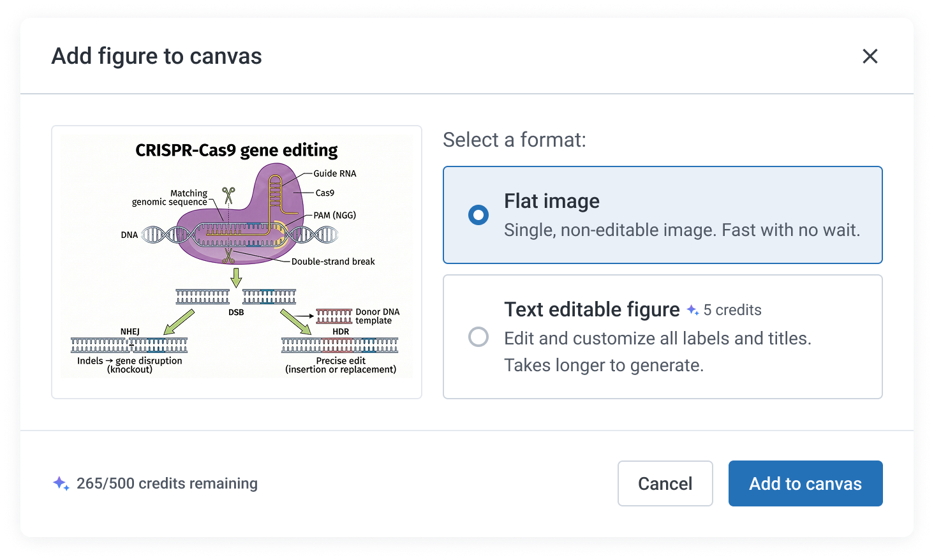Expand the Flat image option card
The image size is (934, 560).
662,215
